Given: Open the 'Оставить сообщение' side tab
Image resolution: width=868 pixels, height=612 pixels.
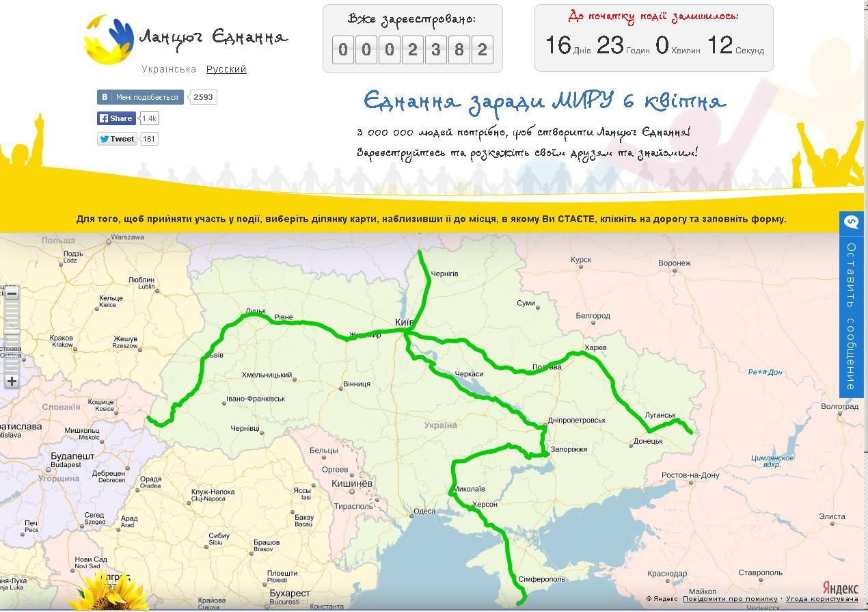Looking at the screenshot, I should click(852, 315).
